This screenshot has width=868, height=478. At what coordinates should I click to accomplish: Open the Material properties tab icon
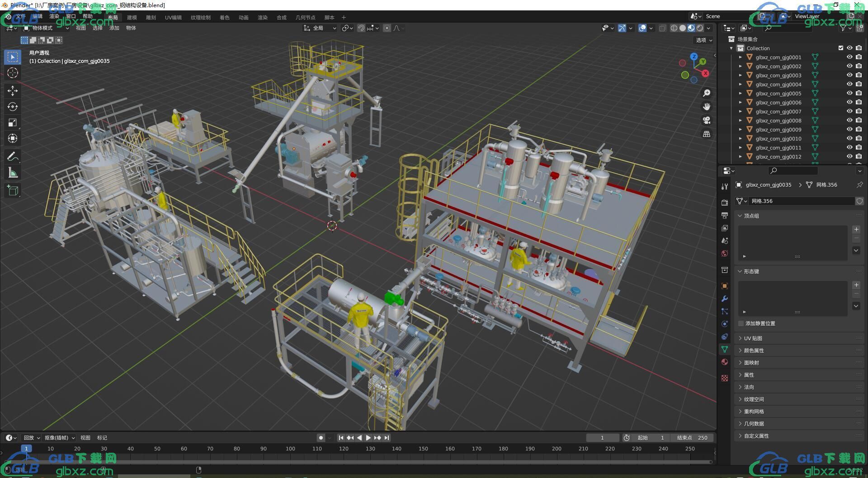tap(725, 362)
